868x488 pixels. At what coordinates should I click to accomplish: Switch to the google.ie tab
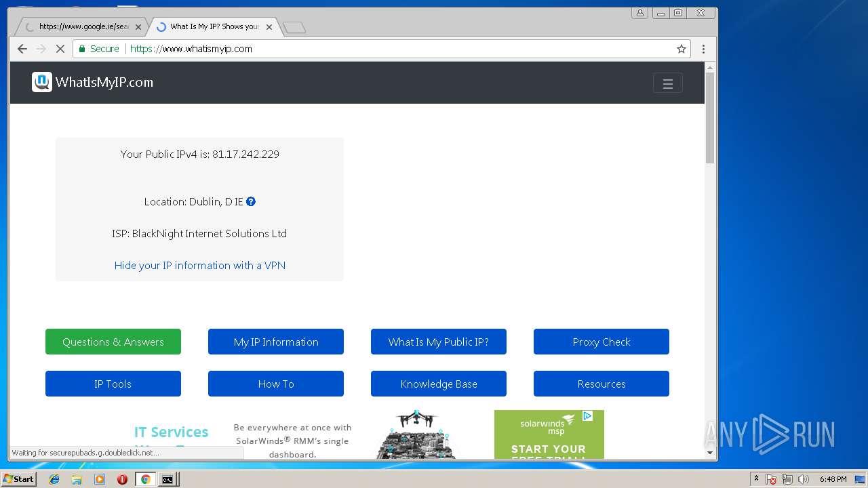click(80, 27)
